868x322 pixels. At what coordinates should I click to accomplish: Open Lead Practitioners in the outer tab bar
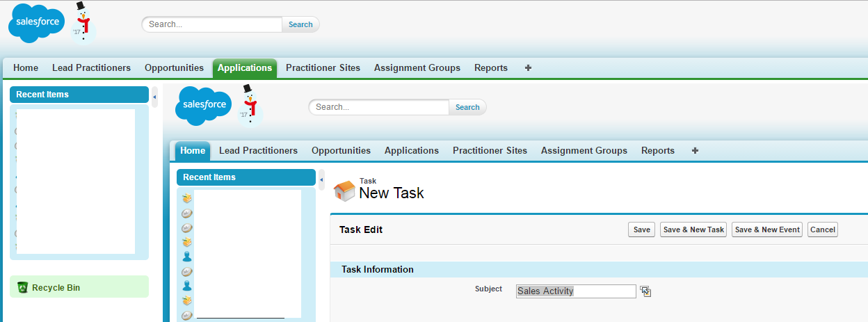[x=91, y=68]
